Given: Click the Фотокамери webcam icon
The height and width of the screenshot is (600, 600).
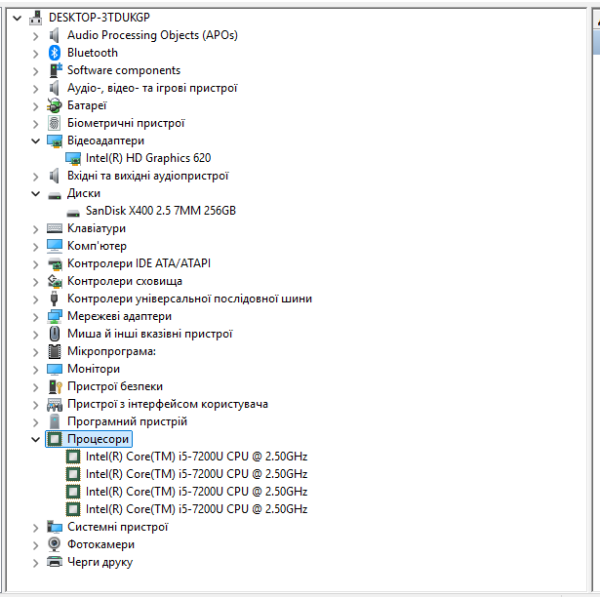Looking at the screenshot, I should pos(54,545).
